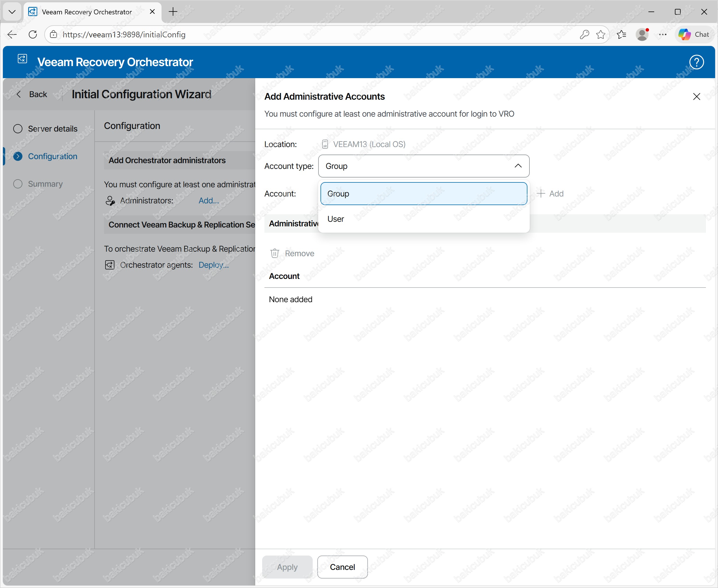
Task: Select the Summary wizard step
Action: tap(45, 184)
